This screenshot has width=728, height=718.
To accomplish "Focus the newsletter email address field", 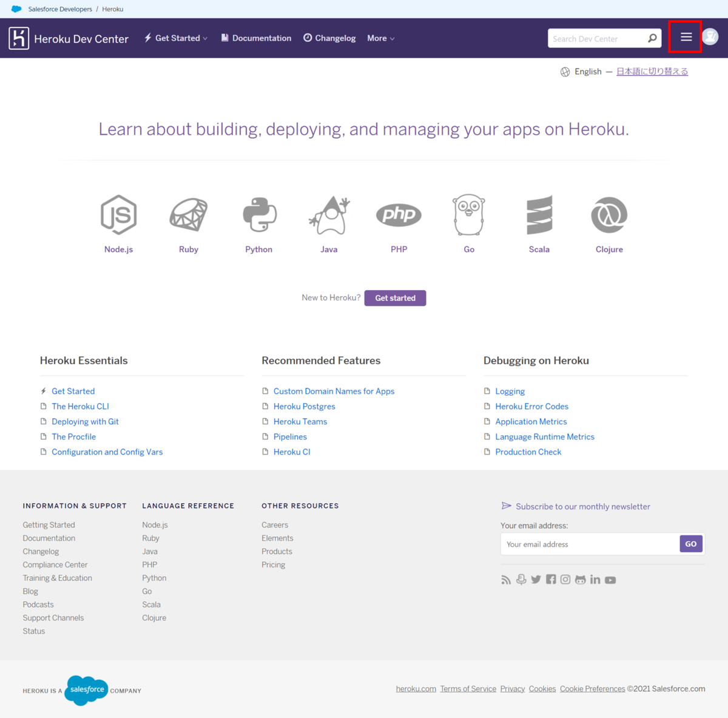I will click(x=590, y=544).
